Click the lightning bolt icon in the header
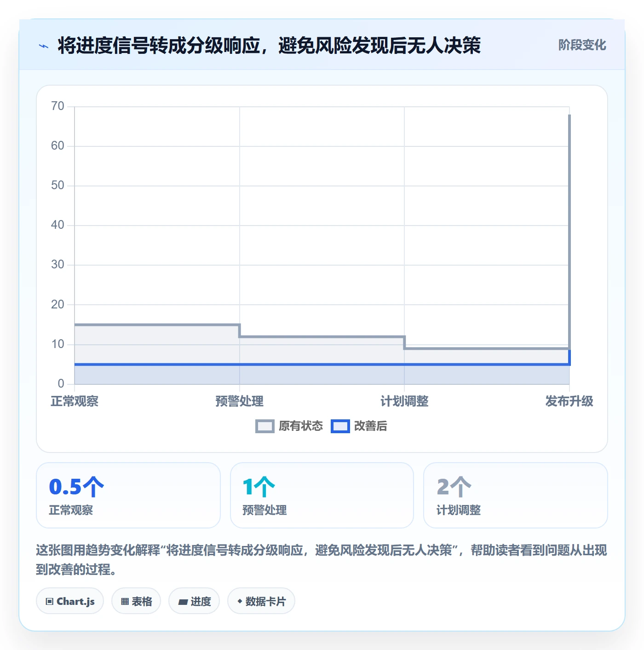The image size is (644, 650). pos(44,46)
